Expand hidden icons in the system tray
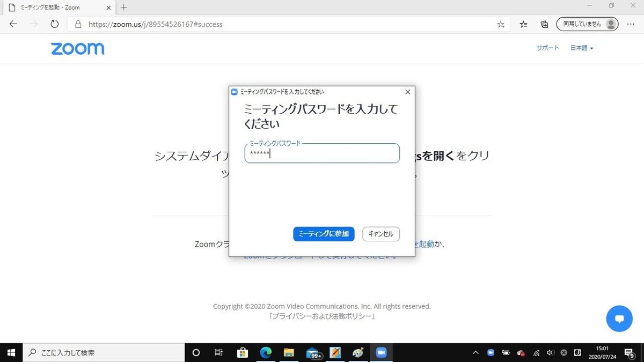The height and width of the screenshot is (362, 644). 475,352
